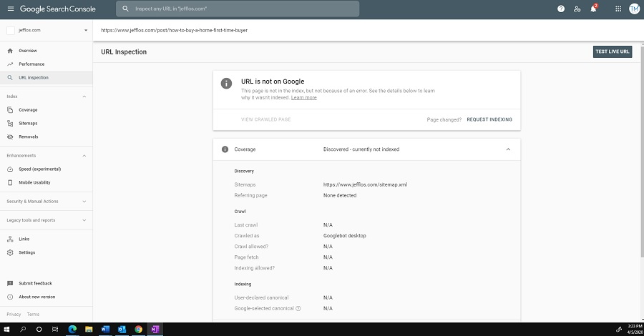This screenshot has width=644, height=336.
Task: Open Task View from the taskbar
Action: (55, 329)
